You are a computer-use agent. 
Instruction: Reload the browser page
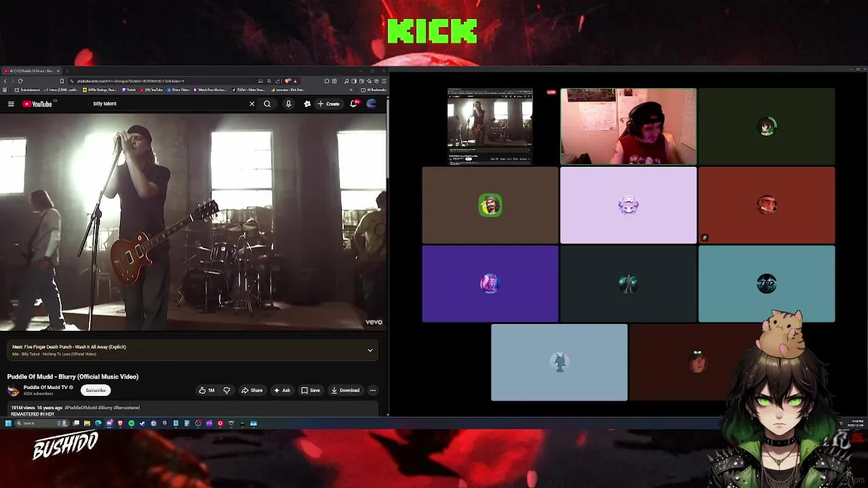click(x=20, y=81)
